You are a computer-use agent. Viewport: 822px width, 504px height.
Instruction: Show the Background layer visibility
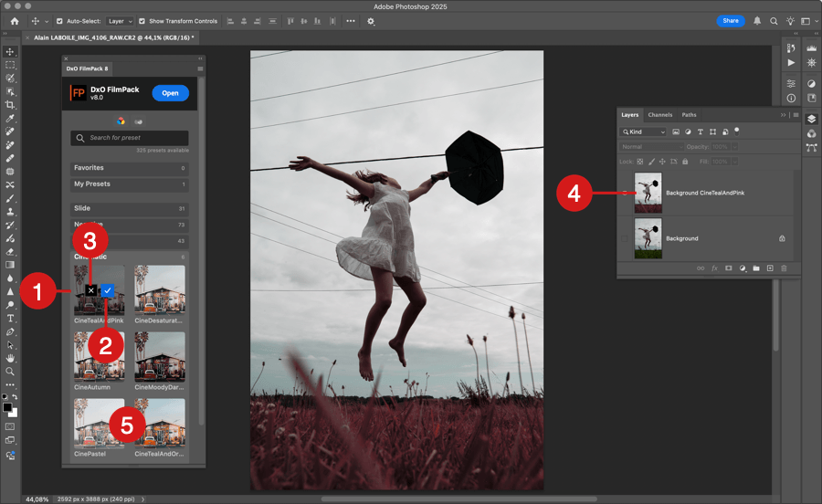pos(625,238)
